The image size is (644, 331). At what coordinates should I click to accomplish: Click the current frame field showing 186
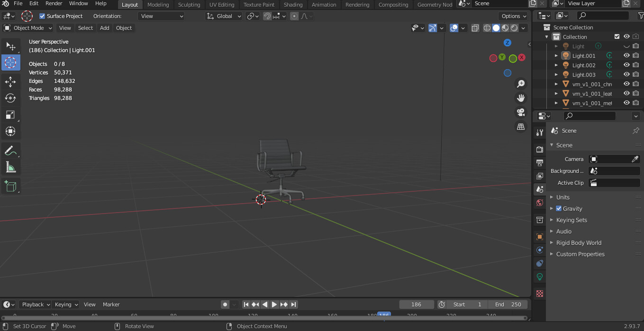(417, 304)
